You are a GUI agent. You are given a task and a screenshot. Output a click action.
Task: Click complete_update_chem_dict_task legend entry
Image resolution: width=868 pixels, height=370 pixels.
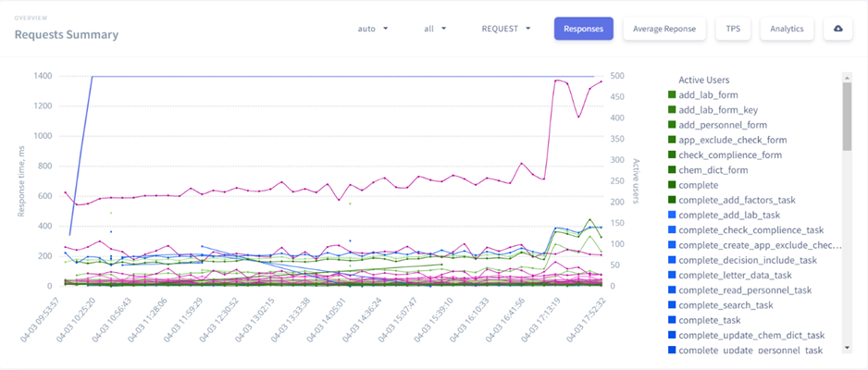click(746, 335)
